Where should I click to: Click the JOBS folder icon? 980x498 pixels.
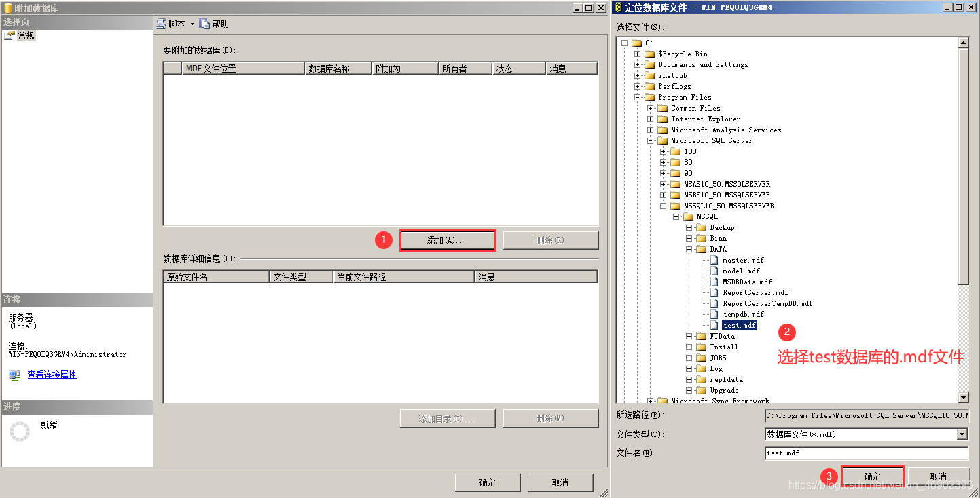pos(701,358)
